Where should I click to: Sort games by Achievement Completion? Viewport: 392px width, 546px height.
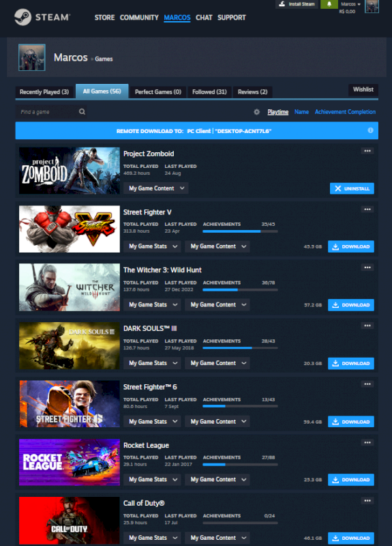point(345,112)
